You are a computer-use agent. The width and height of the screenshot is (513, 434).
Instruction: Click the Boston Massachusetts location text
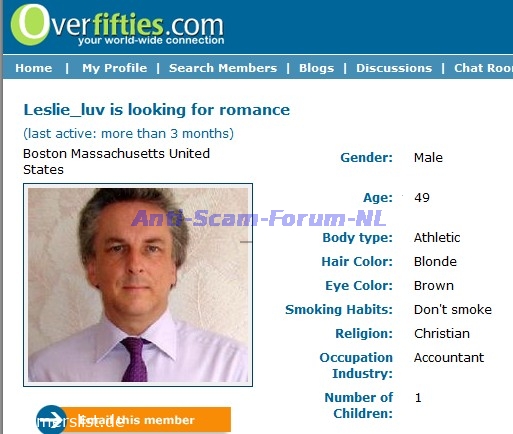116,161
